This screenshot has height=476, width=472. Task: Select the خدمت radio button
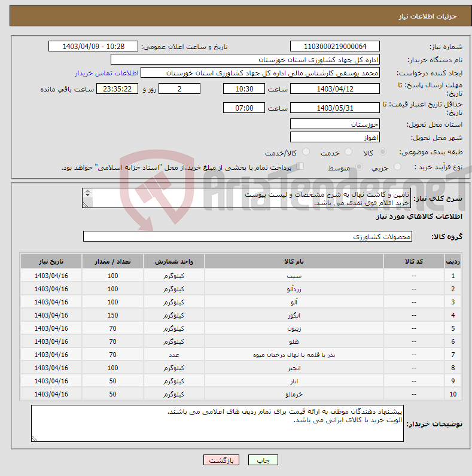click(x=348, y=151)
